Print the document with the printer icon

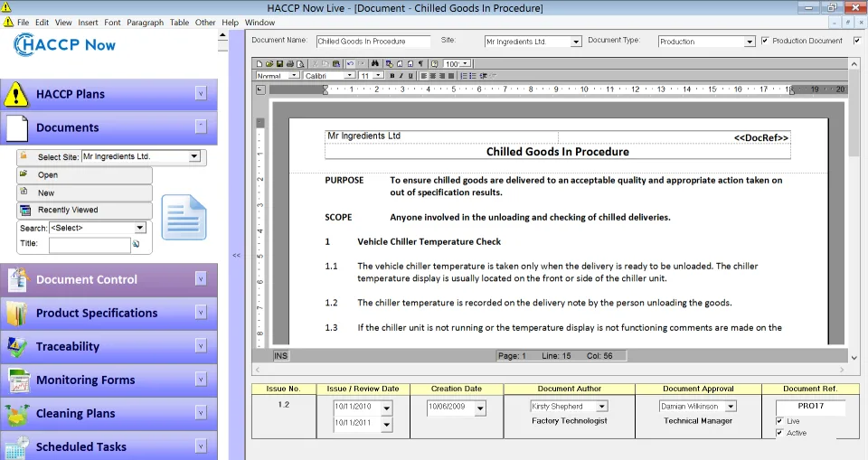click(x=290, y=63)
